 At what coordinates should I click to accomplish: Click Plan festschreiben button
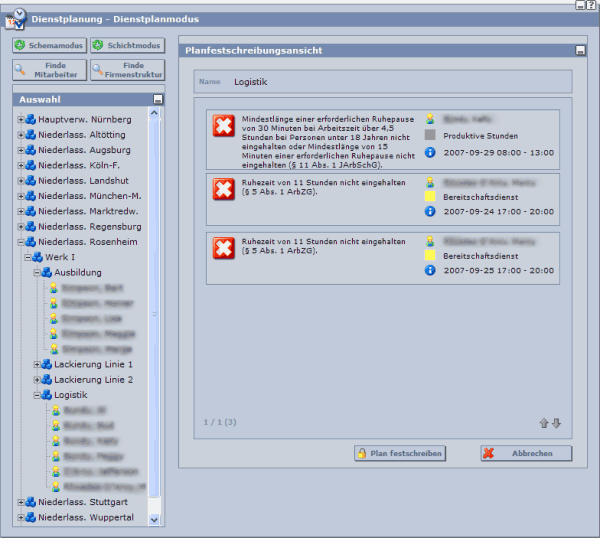(400, 453)
